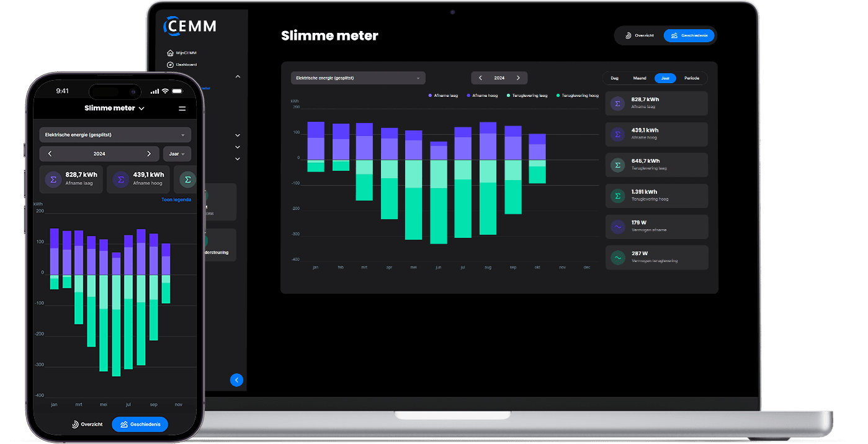Click the MijnCEMM home icon in sidebar
This screenshot has height=444, width=868.
click(170, 53)
